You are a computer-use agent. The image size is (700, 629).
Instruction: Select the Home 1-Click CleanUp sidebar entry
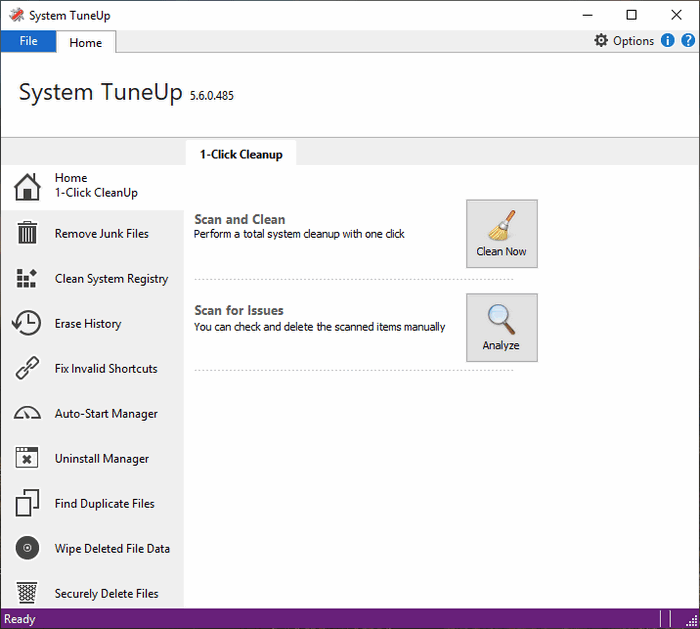pos(92,187)
